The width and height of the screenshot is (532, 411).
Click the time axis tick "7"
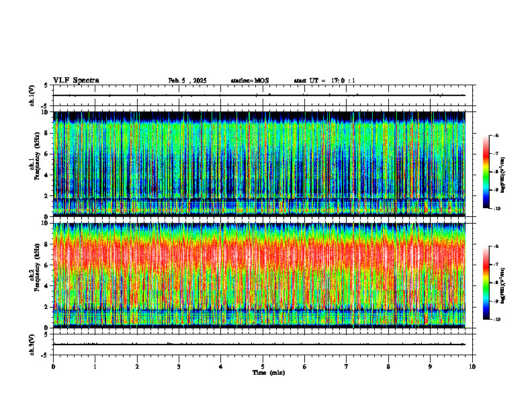tap(347, 367)
